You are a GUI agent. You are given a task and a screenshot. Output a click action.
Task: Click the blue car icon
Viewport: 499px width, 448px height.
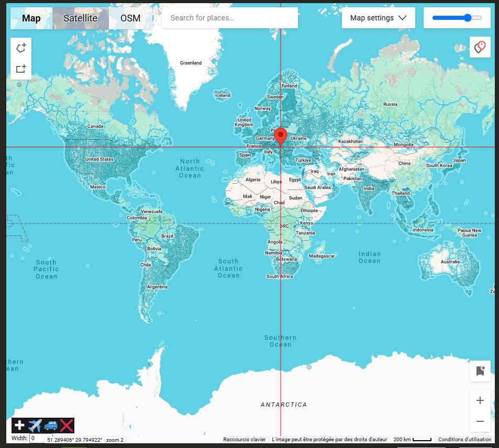(51, 425)
